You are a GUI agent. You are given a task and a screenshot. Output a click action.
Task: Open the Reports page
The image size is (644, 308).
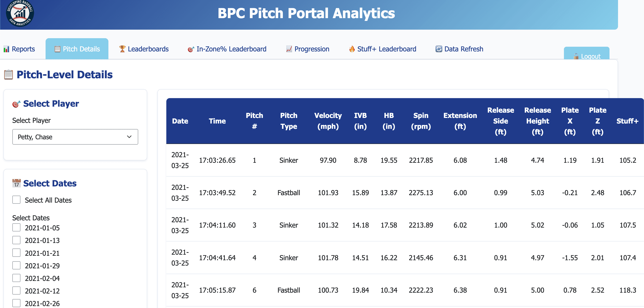(x=20, y=49)
